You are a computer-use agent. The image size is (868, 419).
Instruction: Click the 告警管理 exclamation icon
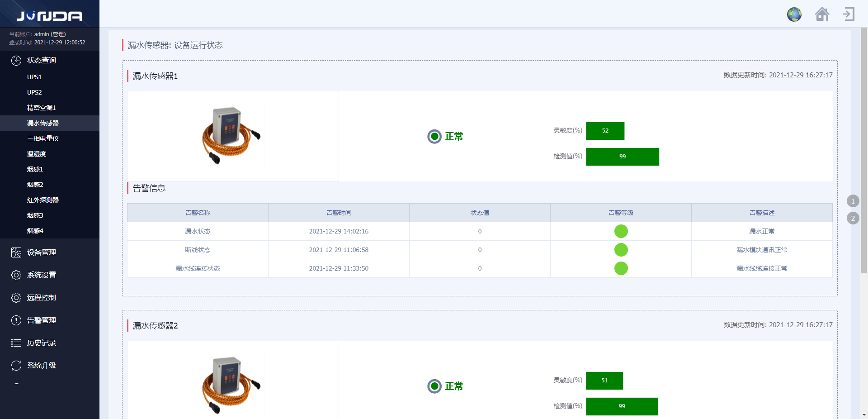pyautogui.click(x=16, y=320)
